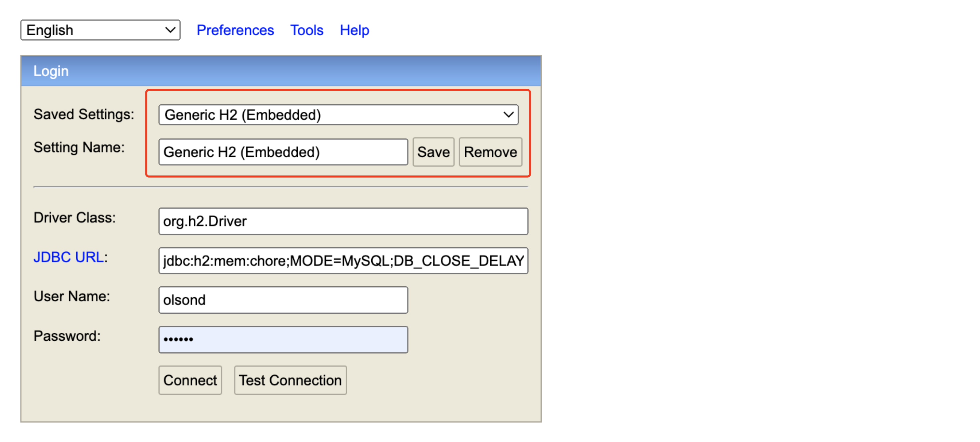
Task: Click the Connect button
Action: pos(190,380)
